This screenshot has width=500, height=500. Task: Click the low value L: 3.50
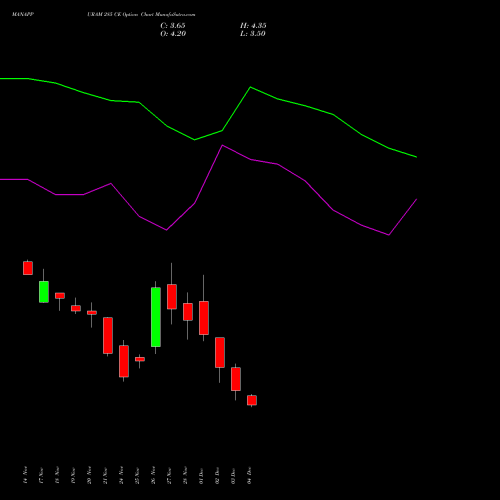pos(253,34)
